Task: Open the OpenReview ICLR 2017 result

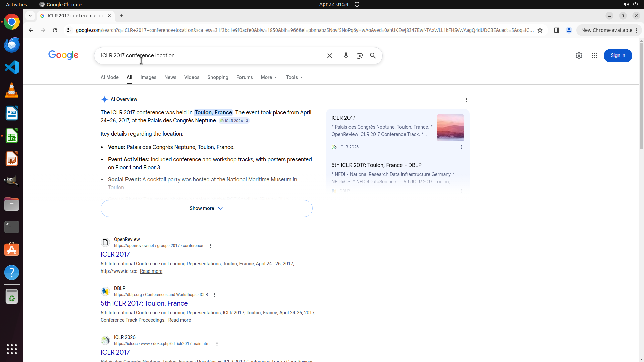Action: (115, 254)
